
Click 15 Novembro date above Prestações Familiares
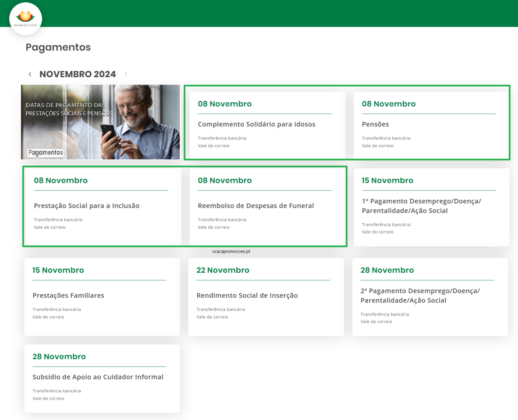(x=58, y=270)
